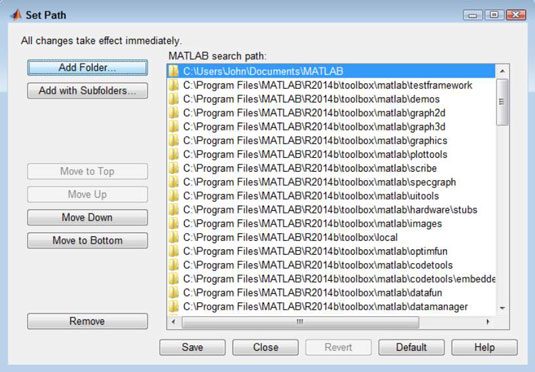Click the vertical scrollbar thumb
535x372 pixels.
click(502, 102)
